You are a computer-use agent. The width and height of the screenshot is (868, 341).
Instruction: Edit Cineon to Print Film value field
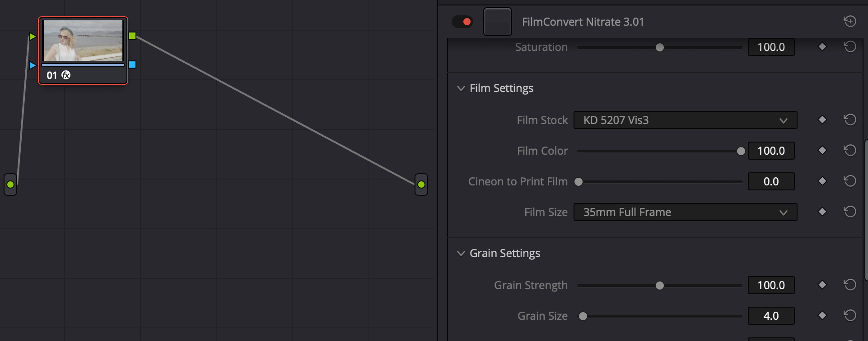pos(771,181)
